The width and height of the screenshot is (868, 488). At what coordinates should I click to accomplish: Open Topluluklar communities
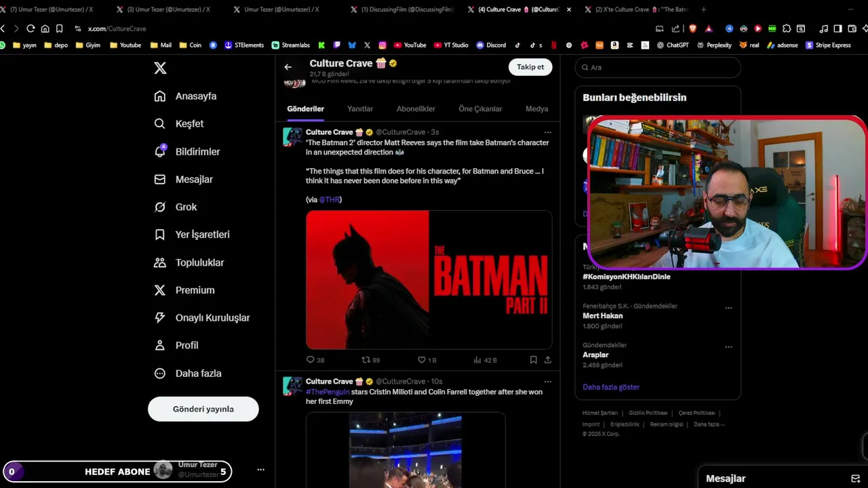pyautogui.click(x=189, y=262)
